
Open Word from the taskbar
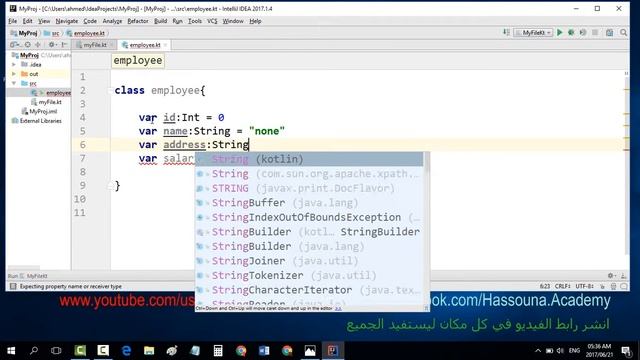(x=264, y=351)
